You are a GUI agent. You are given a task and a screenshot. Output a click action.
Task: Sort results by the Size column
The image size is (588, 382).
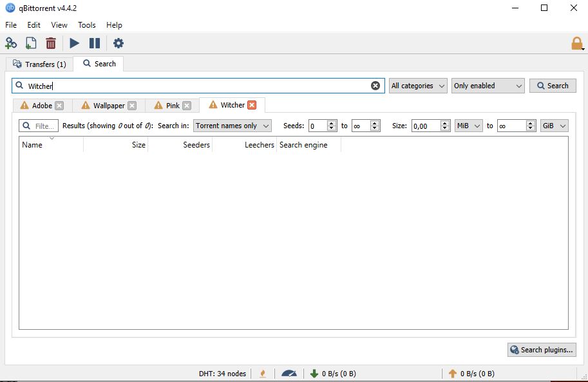115,145
